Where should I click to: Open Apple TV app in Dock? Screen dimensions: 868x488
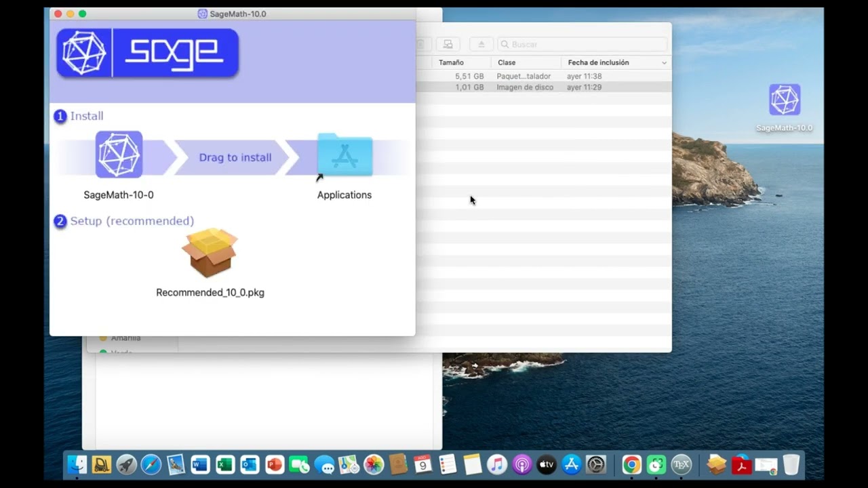click(547, 465)
